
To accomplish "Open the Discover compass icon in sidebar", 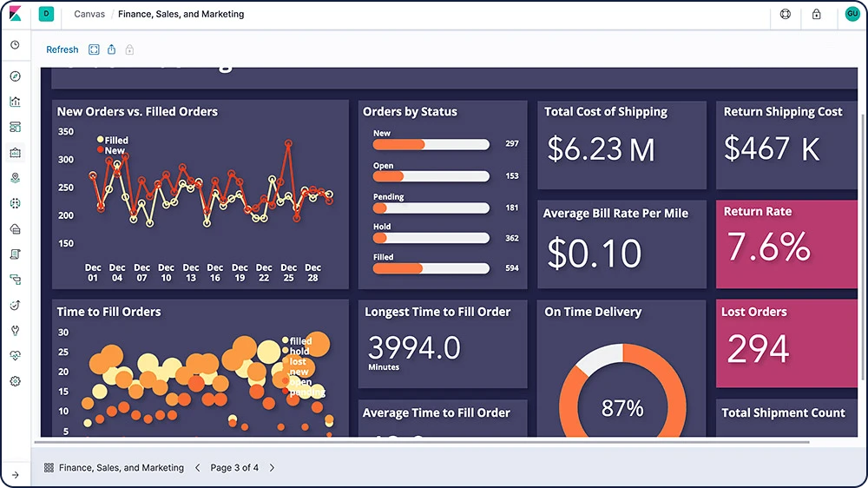I will click(16, 76).
